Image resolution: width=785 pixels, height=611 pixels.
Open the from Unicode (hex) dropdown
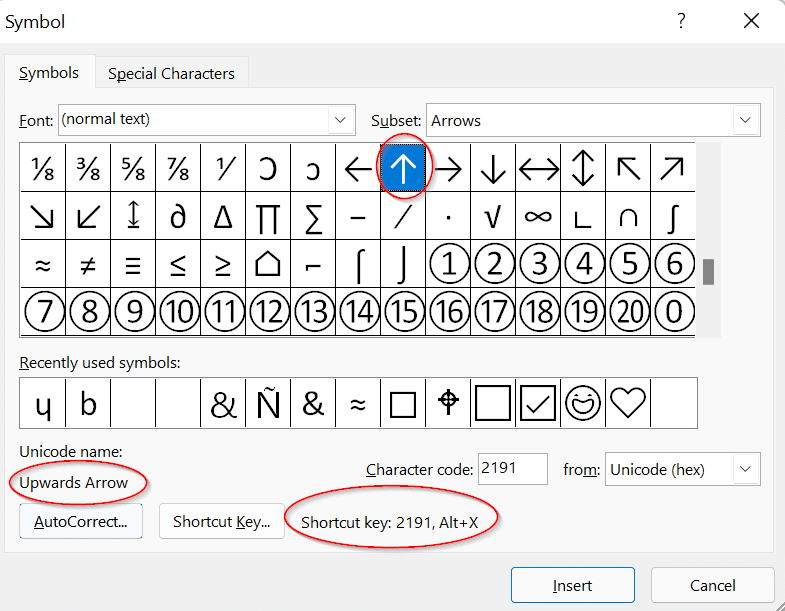(745, 469)
